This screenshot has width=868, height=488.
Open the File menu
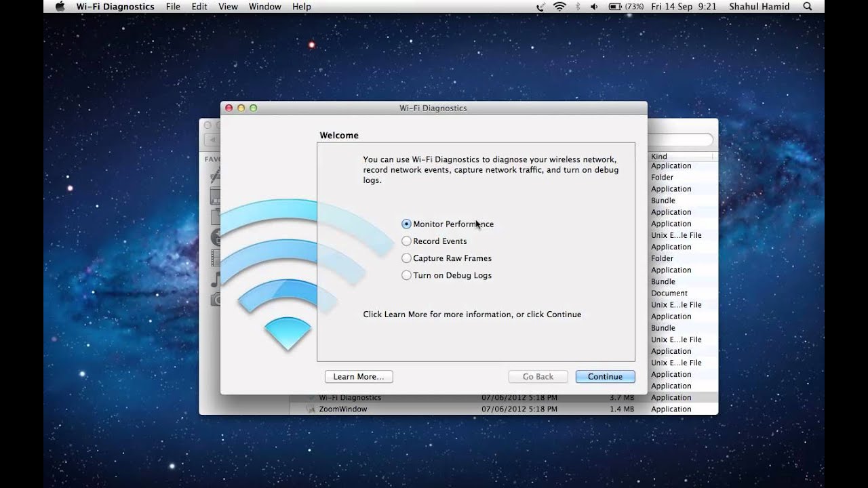(x=173, y=7)
